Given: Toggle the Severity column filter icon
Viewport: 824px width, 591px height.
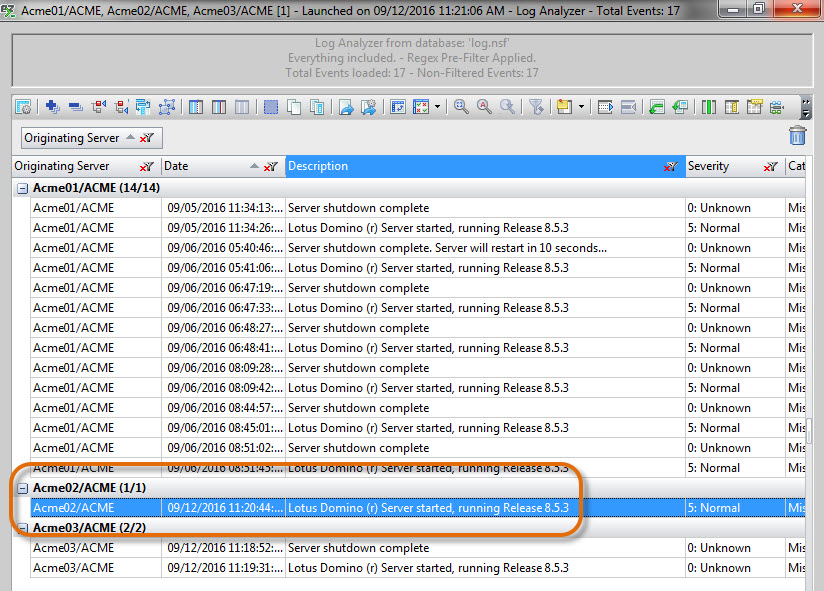Looking at the screenshot, I should point(770,167).
